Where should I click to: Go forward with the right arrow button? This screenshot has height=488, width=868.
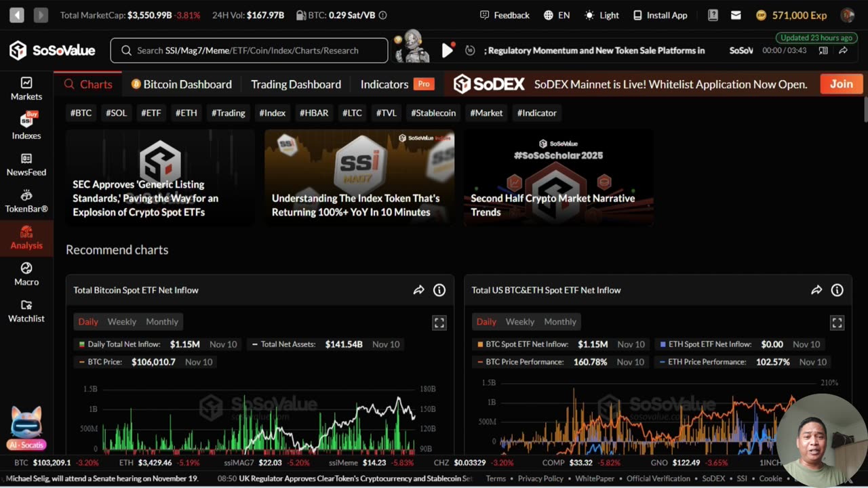coord(40,15)
